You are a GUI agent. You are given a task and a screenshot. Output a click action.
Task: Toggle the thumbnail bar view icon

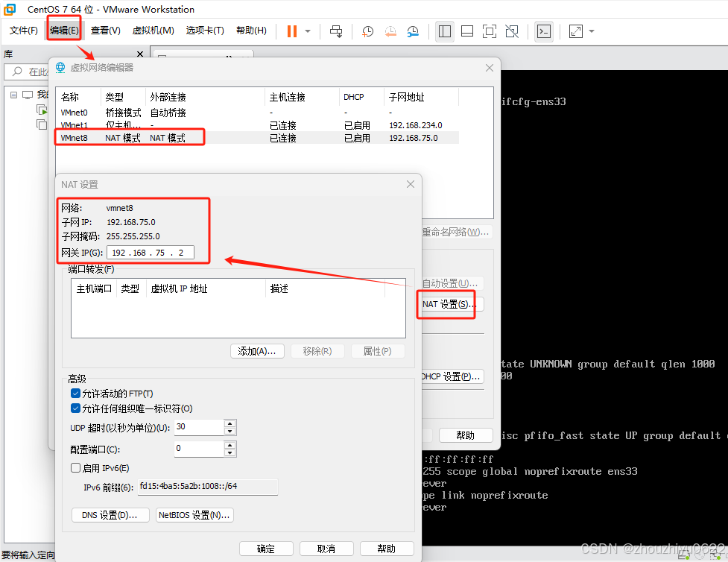tap(467, 31)
